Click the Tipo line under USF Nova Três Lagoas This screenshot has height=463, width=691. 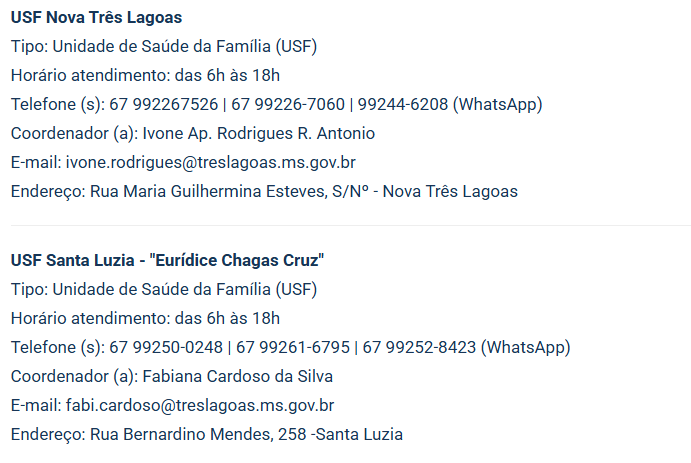(164, 47)
